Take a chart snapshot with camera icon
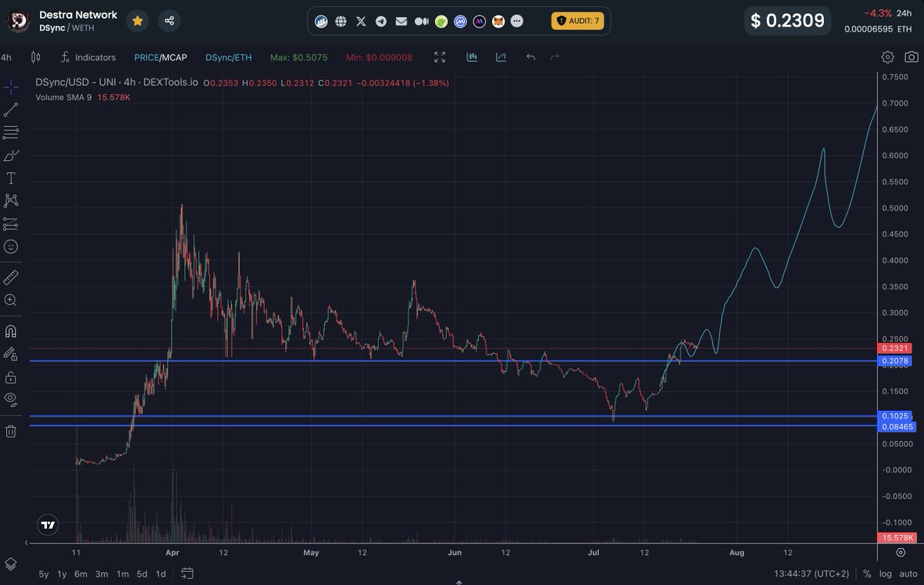The height and width of the screenshot is (585, 924). [x=911, y=57]
